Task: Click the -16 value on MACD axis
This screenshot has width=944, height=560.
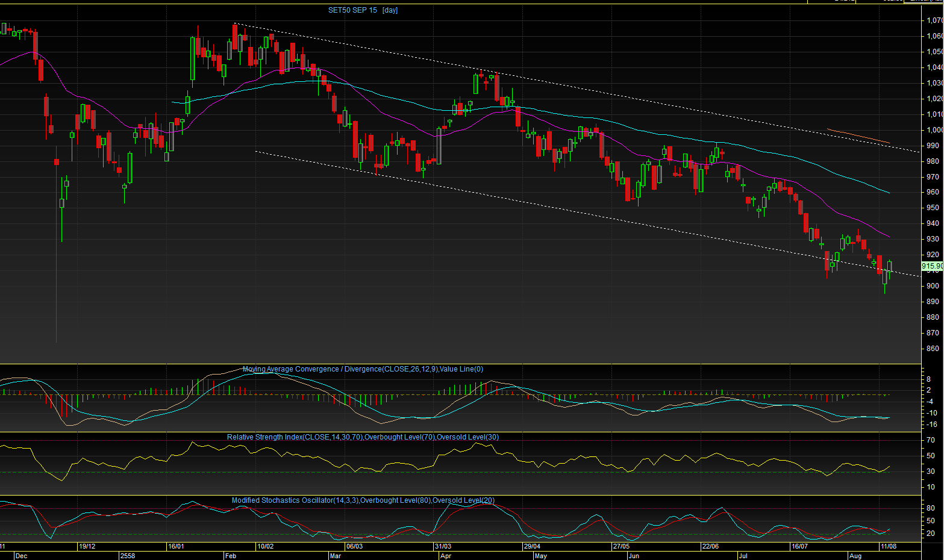Action: click(x=931, y=425)
